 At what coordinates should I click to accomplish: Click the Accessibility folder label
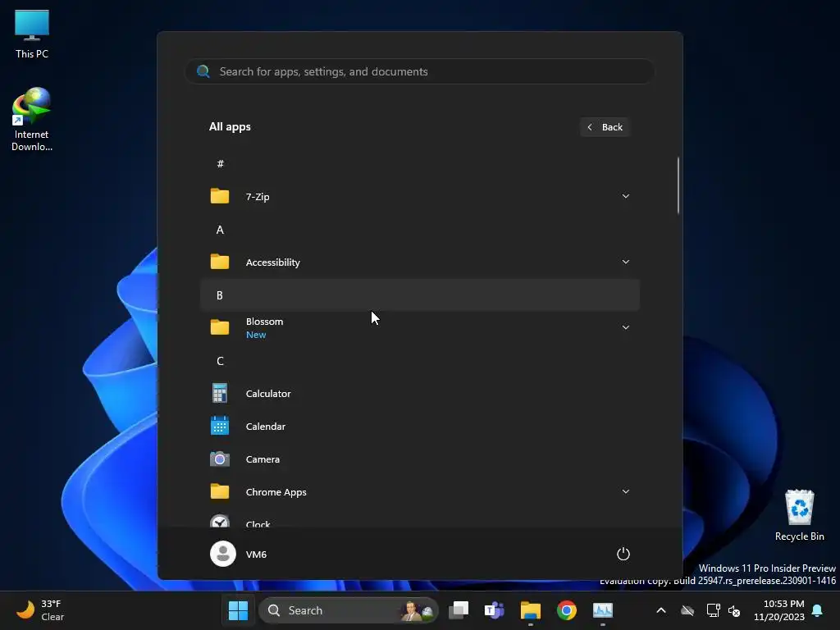pyautogui.click(x=272, y=262)
